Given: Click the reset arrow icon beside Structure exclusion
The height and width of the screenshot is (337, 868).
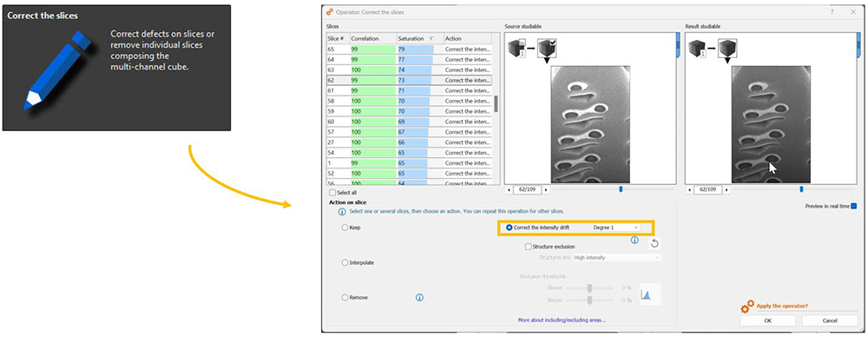Looking at the screenshot, I should (654, 243).
